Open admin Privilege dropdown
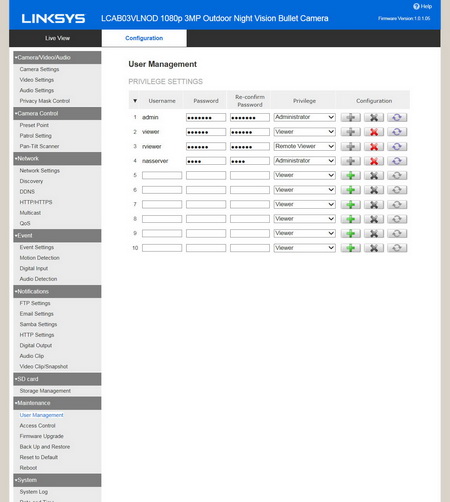The height and width of the screenshot is (502, 450). 304,117
